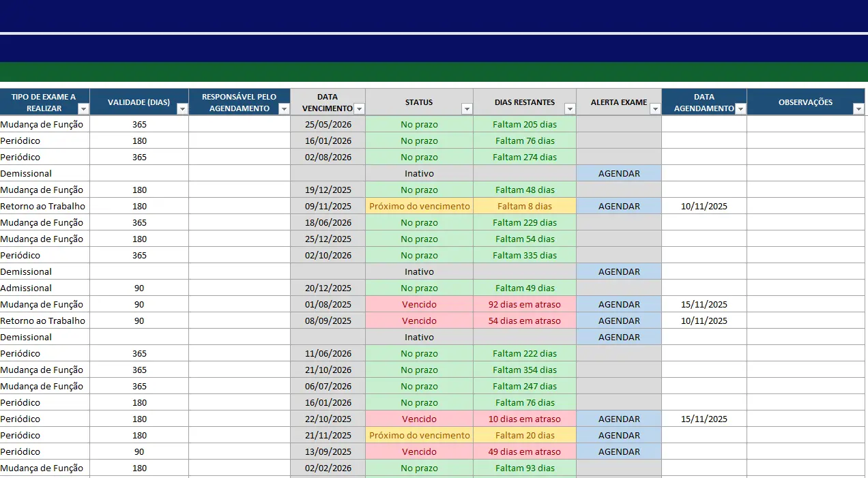Screen dimensions: 868x478
Task: Open the TIPO DE EXAME A REALIZAR filter
Action: tap(83, 109)
